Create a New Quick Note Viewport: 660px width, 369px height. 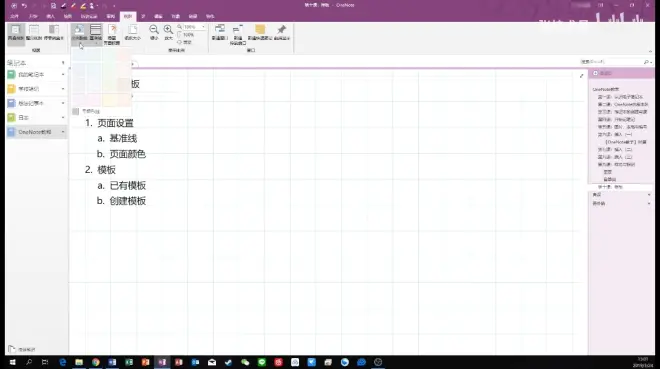(260, 32)
